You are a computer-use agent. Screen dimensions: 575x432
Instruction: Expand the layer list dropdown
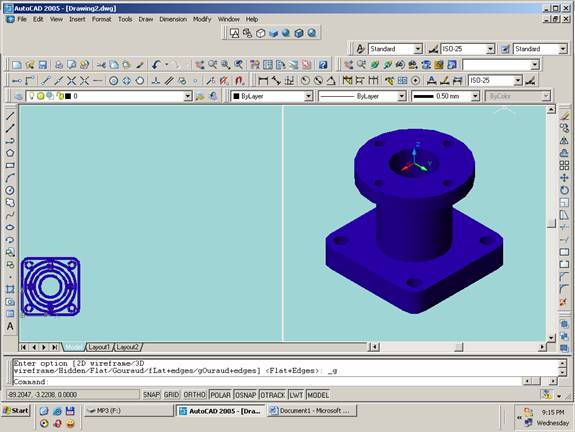[x=187, y=96]
